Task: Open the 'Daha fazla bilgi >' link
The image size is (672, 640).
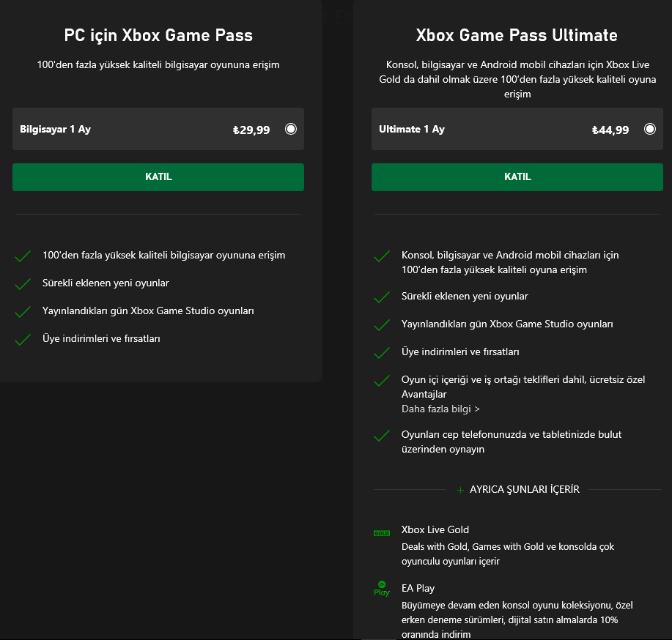Action: click(440, 409)
